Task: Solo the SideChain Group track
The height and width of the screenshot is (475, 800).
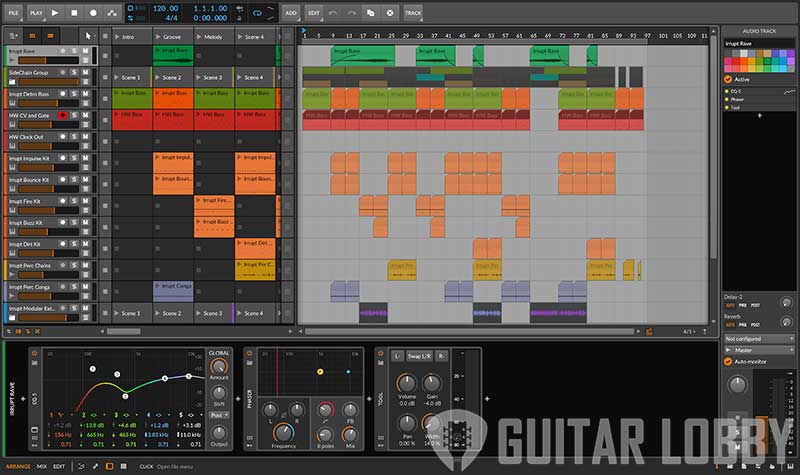Action: (74, 72)
